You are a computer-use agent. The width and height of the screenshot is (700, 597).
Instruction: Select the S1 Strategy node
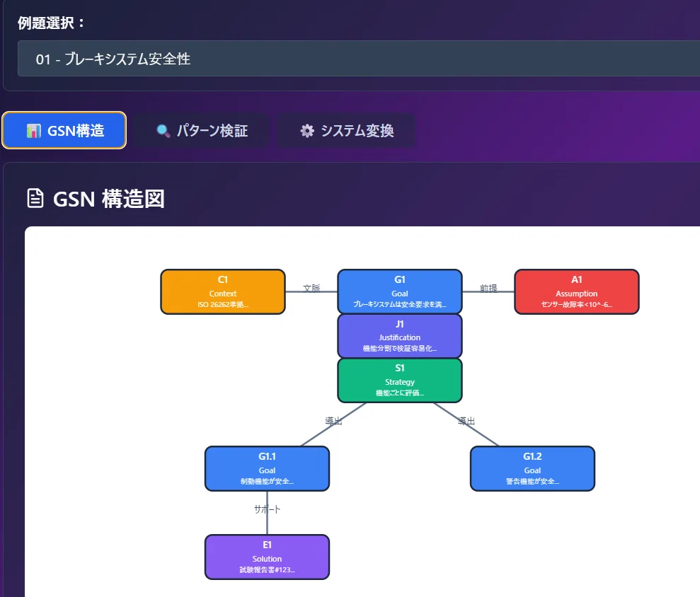[400, 380]
